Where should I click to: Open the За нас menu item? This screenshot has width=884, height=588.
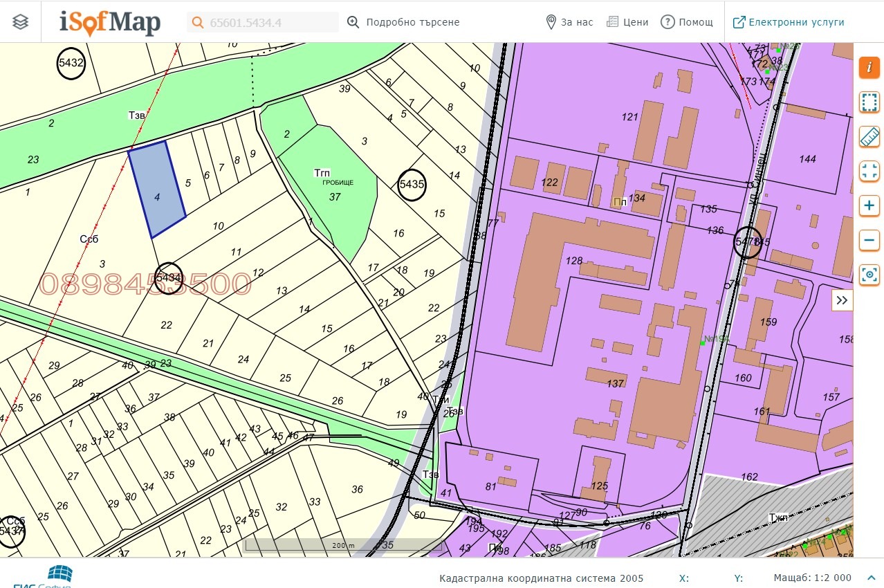[x=569, y=22]
